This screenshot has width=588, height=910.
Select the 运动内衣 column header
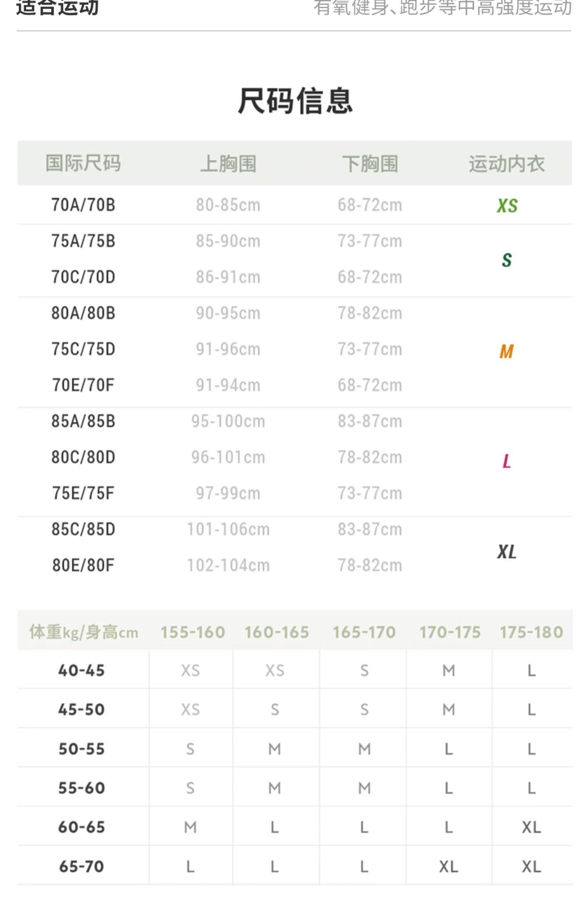pyautogui.click(x=506, y=163)
